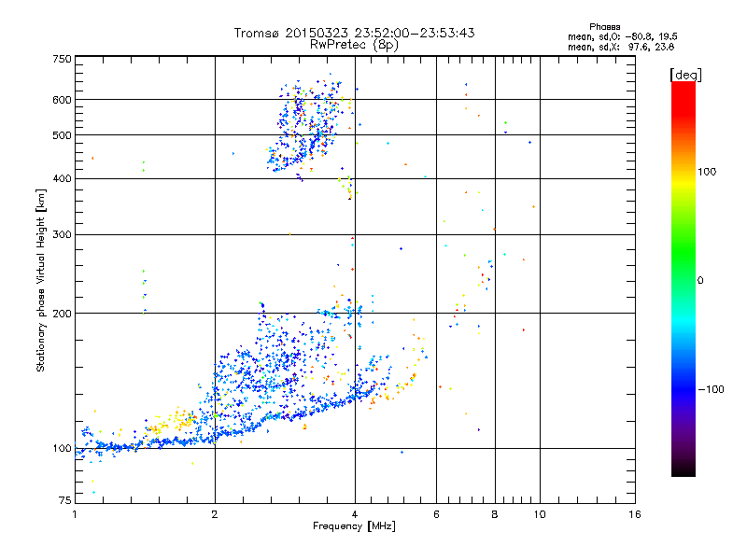The width and height of the screenshot is (747, 560).
Task: Click the phase colorbar gradient
Action: click(x=684, y=278)
